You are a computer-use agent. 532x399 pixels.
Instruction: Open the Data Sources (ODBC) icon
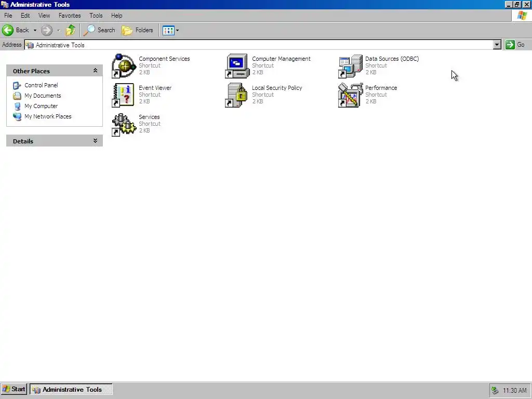pos(351,66)
